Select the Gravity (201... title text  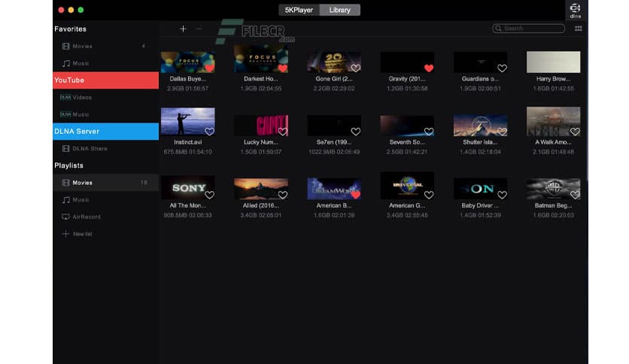407,79
